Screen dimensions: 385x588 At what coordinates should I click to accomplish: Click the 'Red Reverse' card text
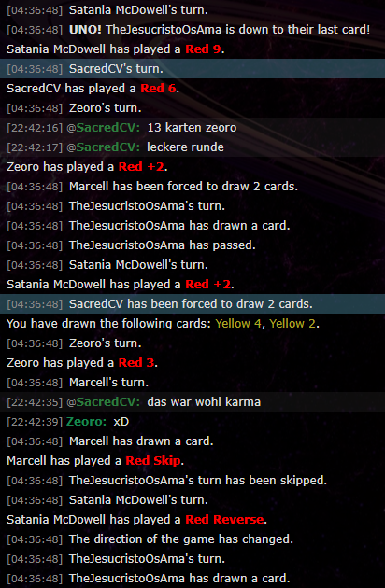tap(224, 519)
